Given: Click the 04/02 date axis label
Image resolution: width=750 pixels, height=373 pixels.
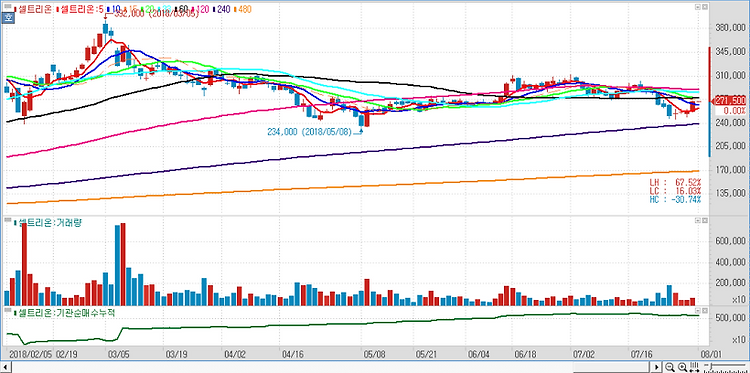Looking at the screenshot, I should (234, 355).
